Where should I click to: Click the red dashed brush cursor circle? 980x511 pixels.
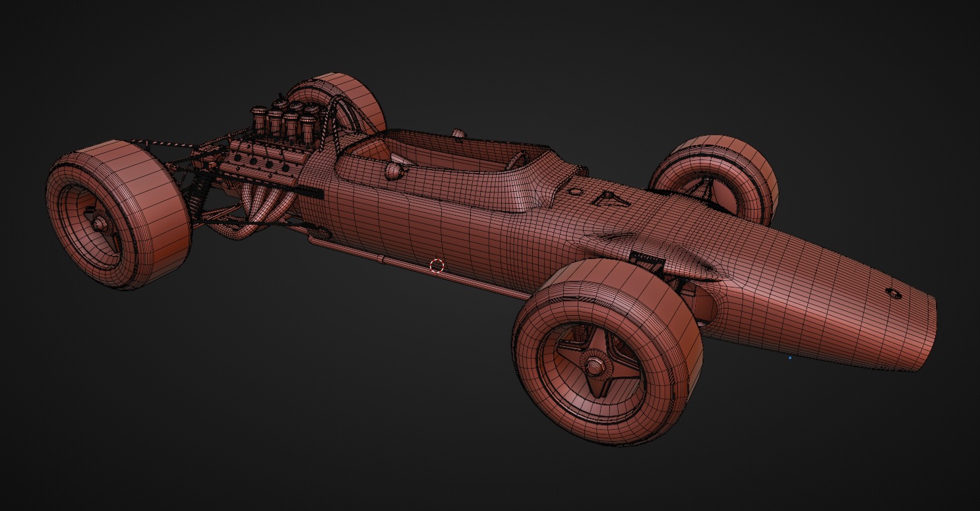tap(437, 266)
